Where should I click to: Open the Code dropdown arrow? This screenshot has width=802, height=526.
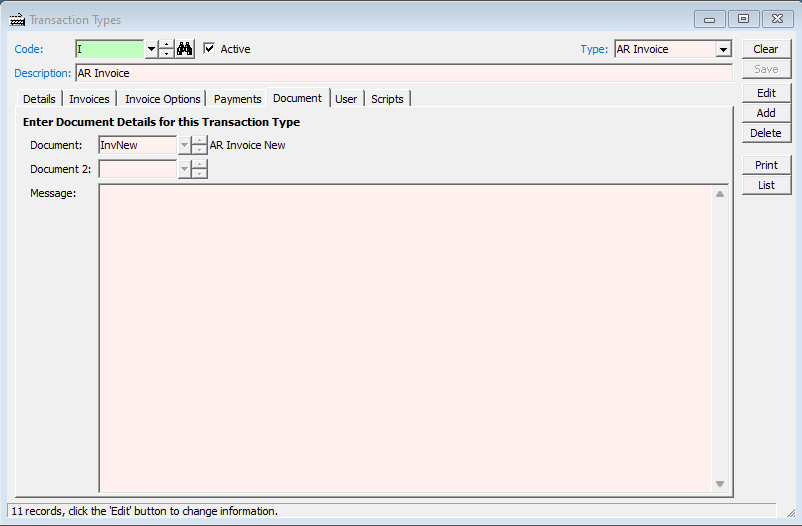[151, 49]
